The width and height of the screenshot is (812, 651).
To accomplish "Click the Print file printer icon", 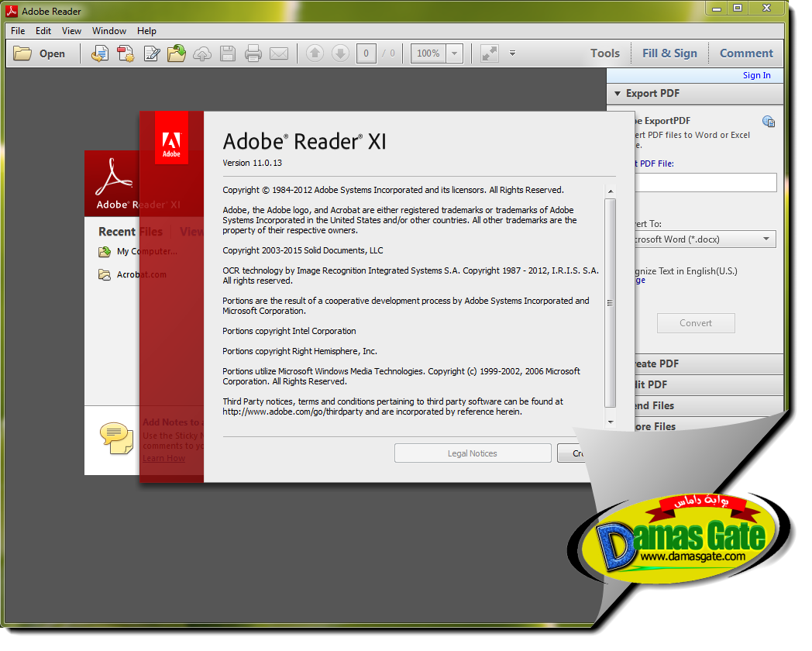I will [253, 53].
